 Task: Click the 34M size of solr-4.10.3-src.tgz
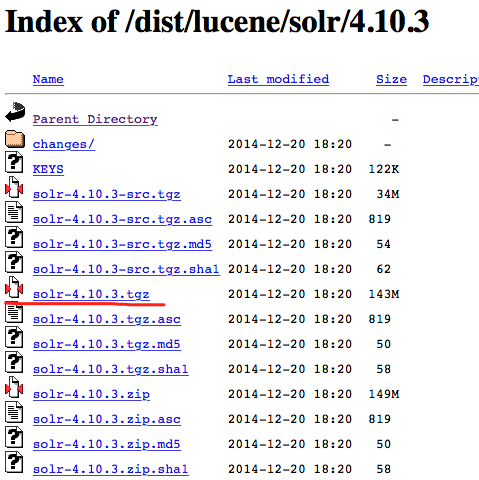[x=388, y=194]
